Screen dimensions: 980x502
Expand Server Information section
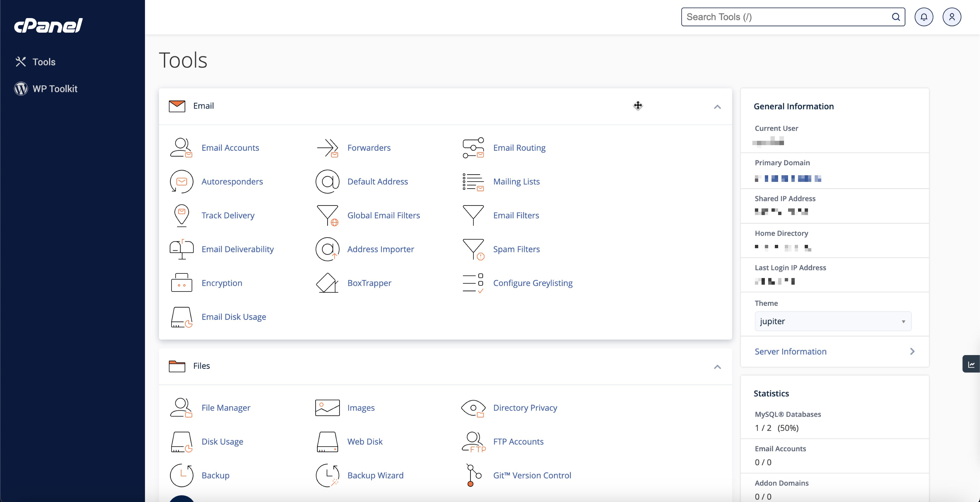pyautogui.click(x=913, y=351)
